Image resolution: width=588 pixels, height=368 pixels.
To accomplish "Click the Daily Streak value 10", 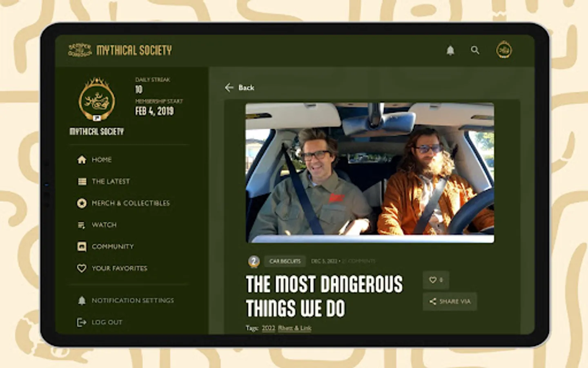I will 139,90.
